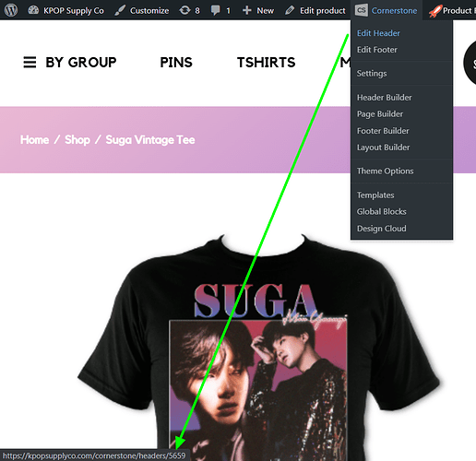476x461 pixels.
Task: Choose Theme Options menu entry
Action: pyautogui.click(x=385, y=171)
